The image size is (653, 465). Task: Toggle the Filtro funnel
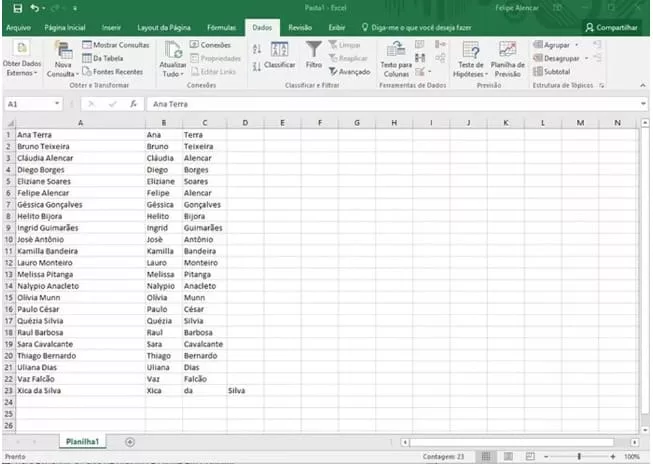(x=313, y=55)
